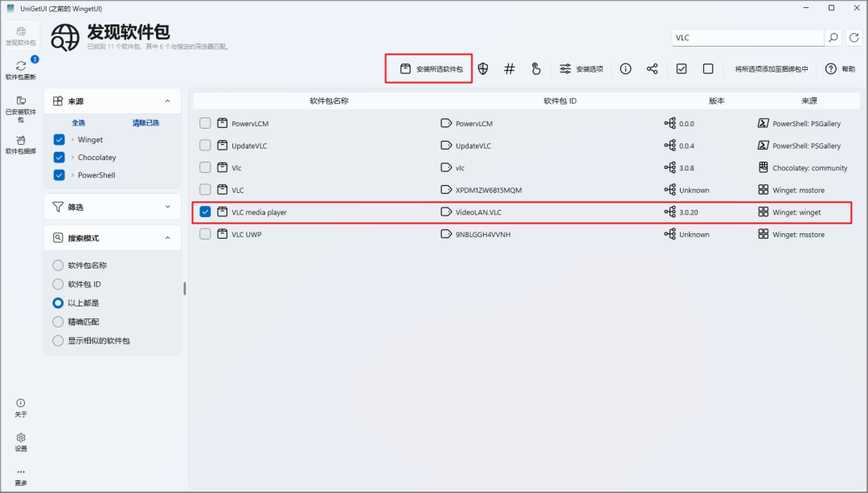The height and width of the screenshot is (493, 868).
Task: Check the VLC UWP package checkbox
Action: click(206, 234)
